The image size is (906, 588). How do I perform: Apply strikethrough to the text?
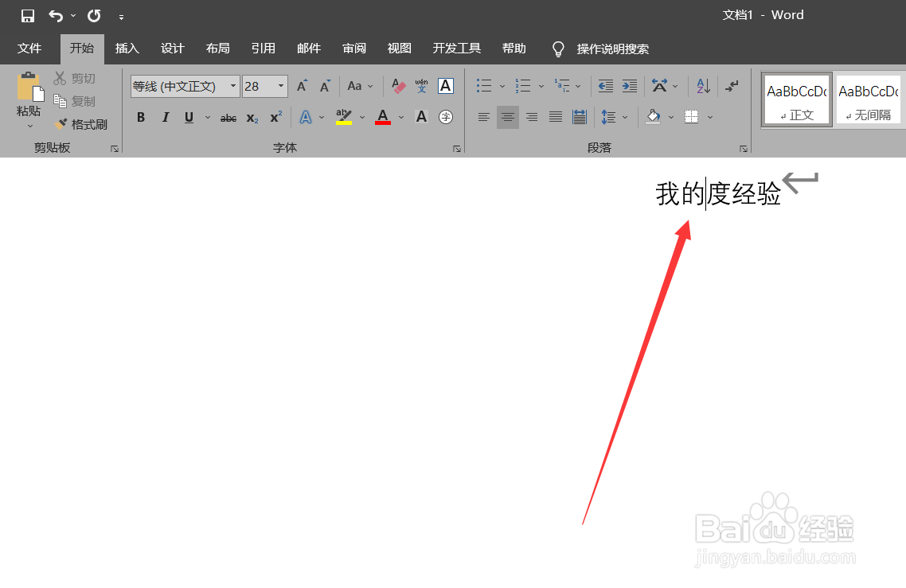click(228, 117)
